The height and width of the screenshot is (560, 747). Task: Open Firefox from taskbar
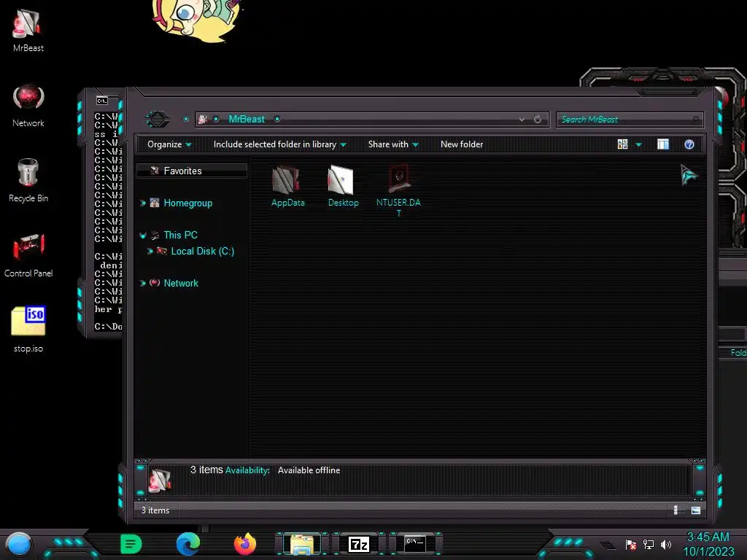[x=245, y=544]
